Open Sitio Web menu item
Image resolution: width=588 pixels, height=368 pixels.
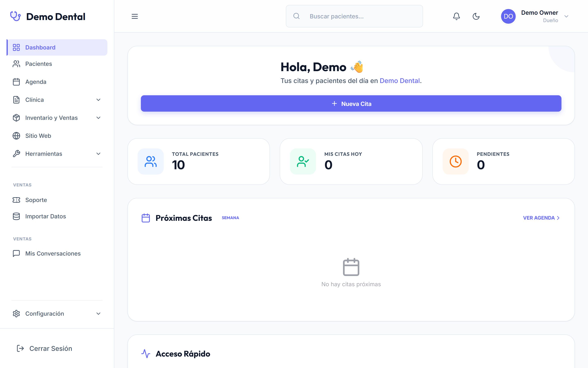[57, 136]
